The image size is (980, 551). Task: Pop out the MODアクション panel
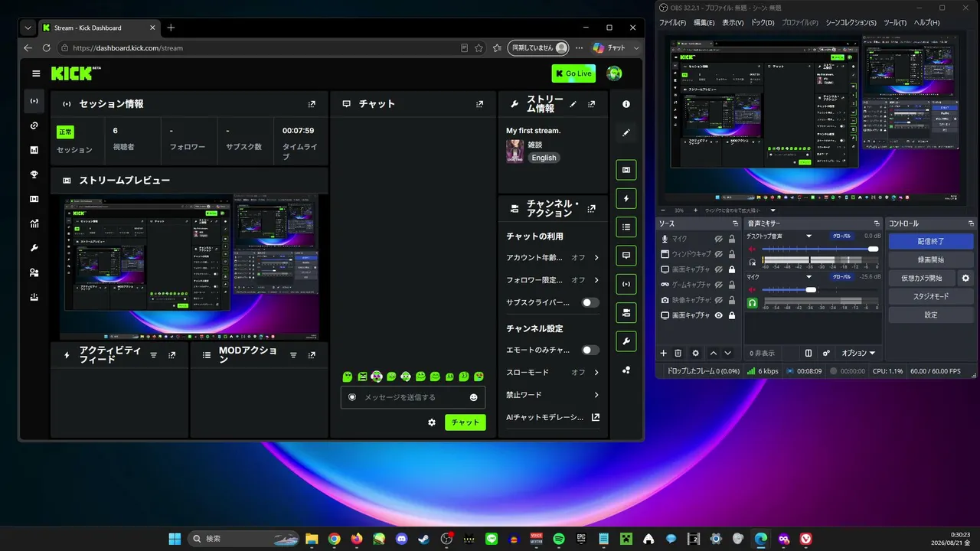click(312, 355)
